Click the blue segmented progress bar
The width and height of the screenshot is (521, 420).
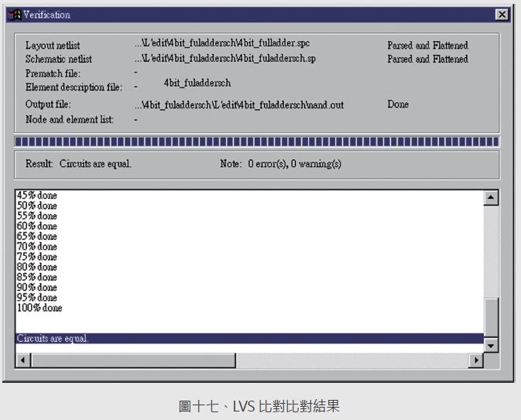coord(256,142)
